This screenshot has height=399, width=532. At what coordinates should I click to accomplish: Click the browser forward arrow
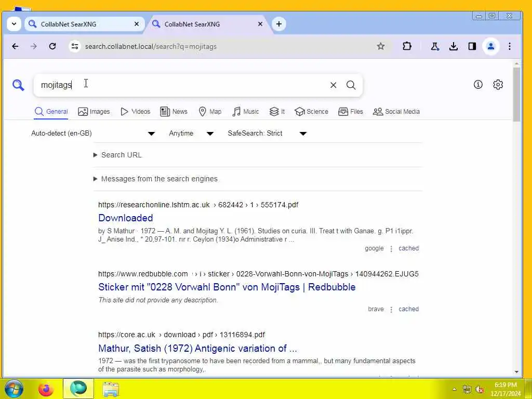(34, 46)
